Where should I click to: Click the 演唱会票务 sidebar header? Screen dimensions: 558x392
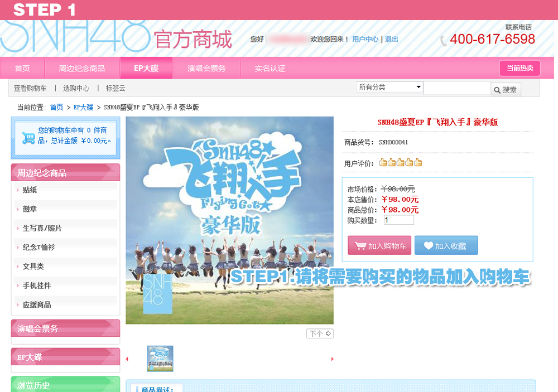point(65,328)
